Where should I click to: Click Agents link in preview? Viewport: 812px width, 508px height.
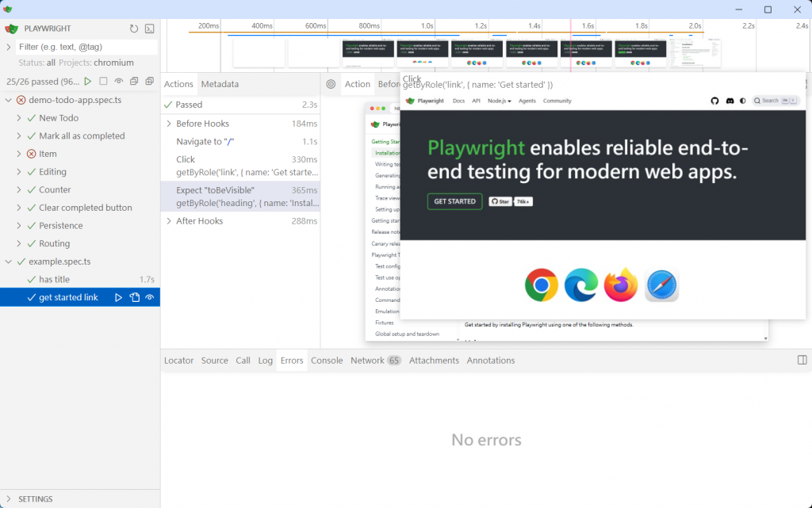[527, 101]
